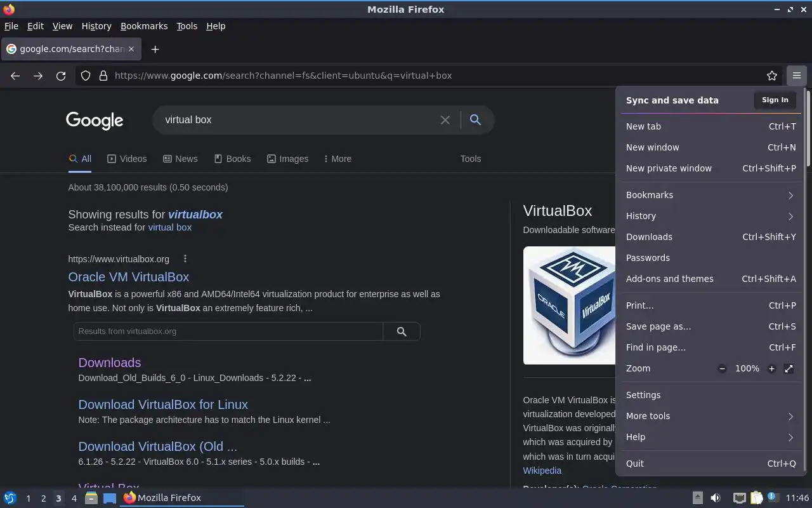Choose New private window

pos(710,168)
